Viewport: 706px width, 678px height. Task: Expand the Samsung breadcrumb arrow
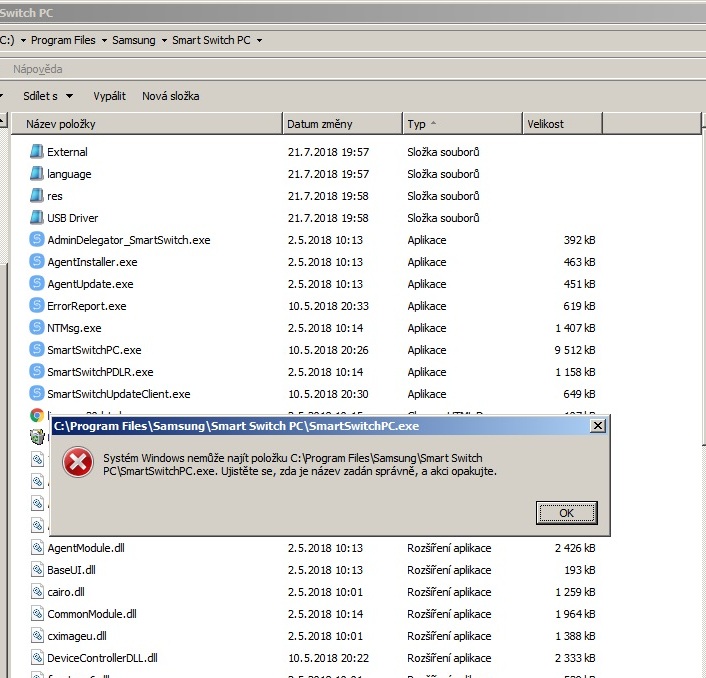coord(164,41)
